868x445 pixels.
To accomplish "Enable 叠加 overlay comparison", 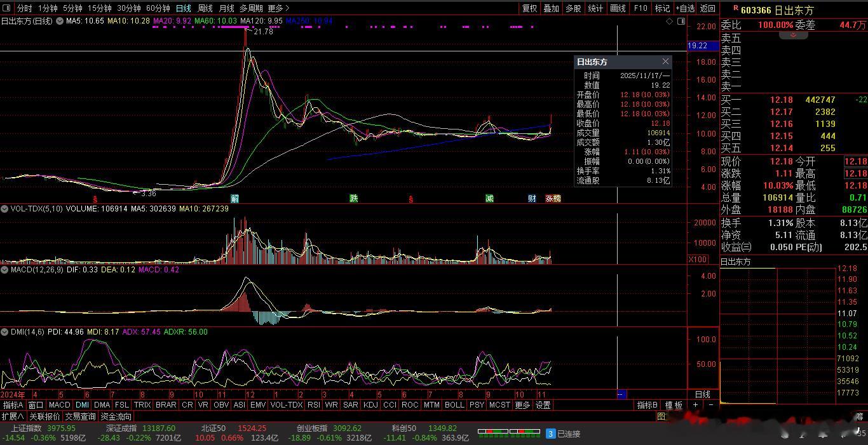I will tap(552, 8).
